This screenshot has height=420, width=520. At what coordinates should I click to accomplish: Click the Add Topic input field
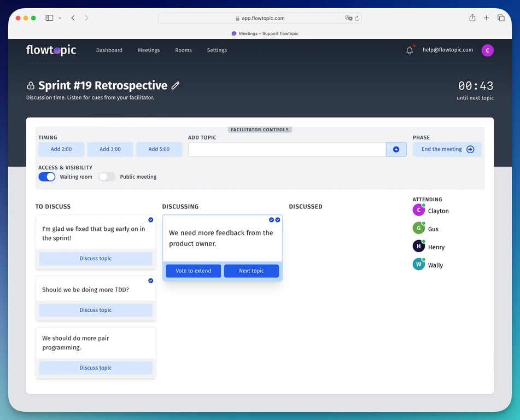287,149
